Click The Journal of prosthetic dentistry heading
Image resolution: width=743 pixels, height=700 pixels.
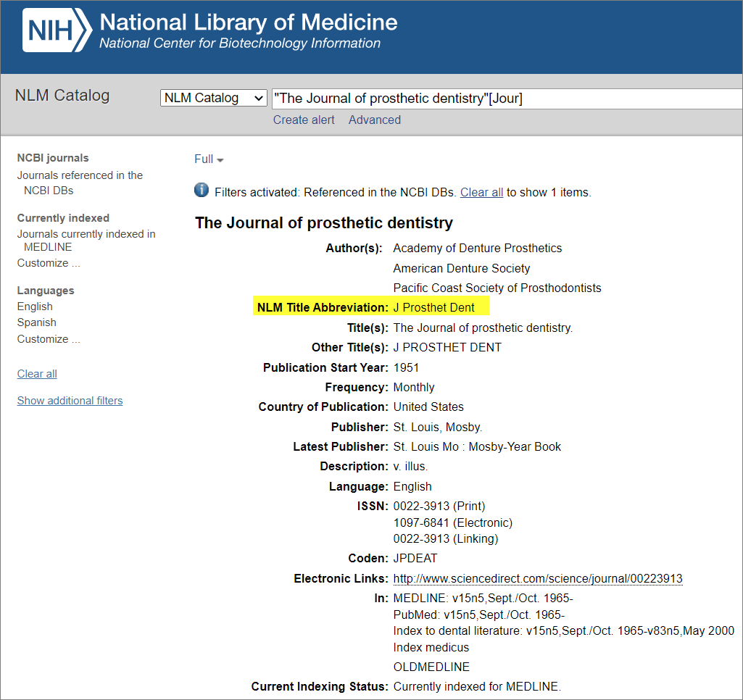[324, 222]
